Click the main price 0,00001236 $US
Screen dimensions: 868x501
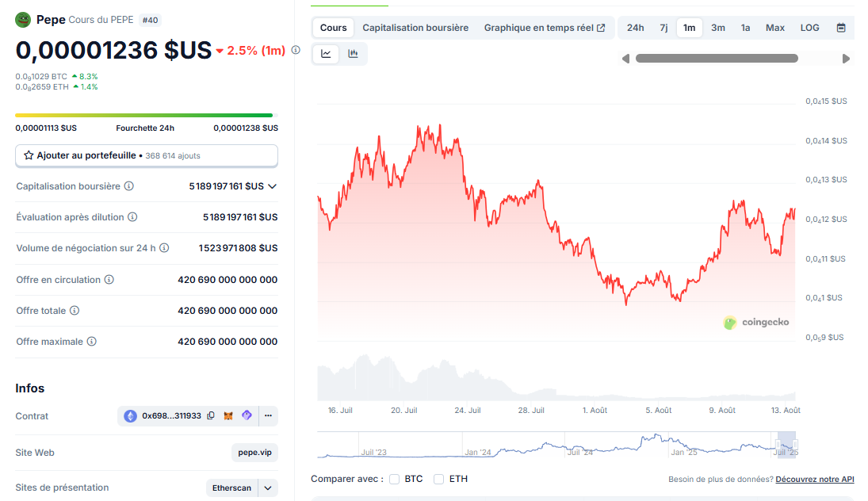113,51
